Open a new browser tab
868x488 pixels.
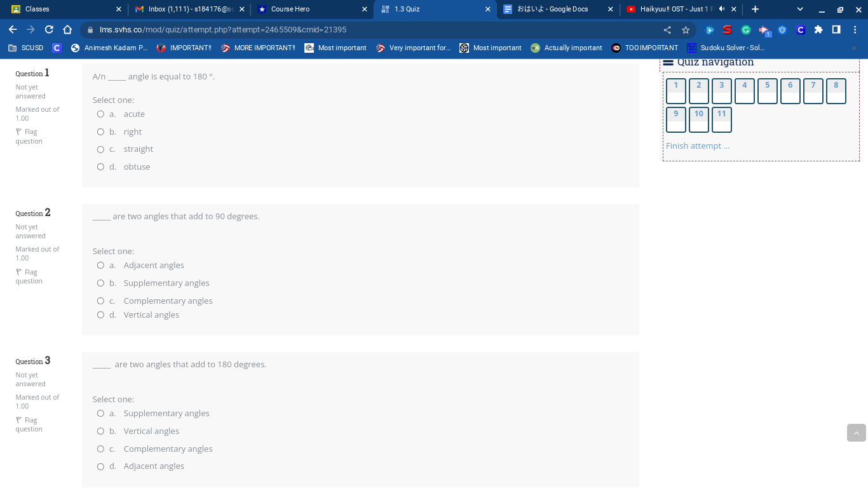[x=755, y=9]
